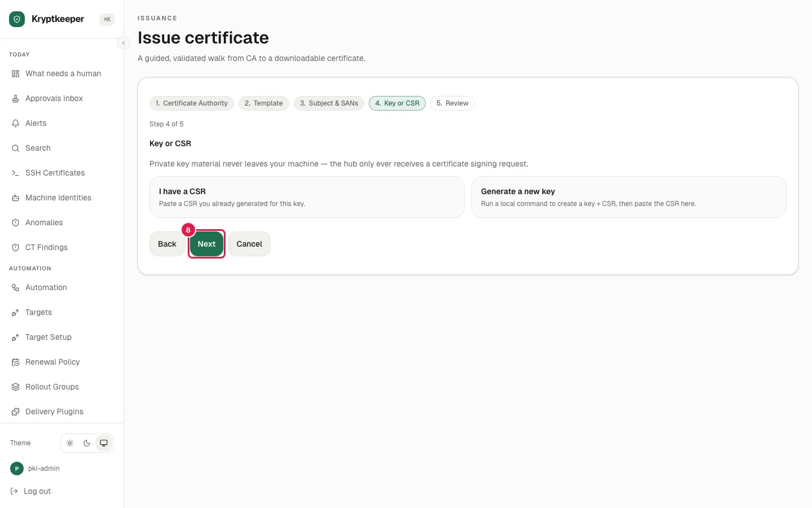This screenshot has width=812, height=508.
Task: Open Approvals inbox label in sidebar
Action: click(54, 99)
